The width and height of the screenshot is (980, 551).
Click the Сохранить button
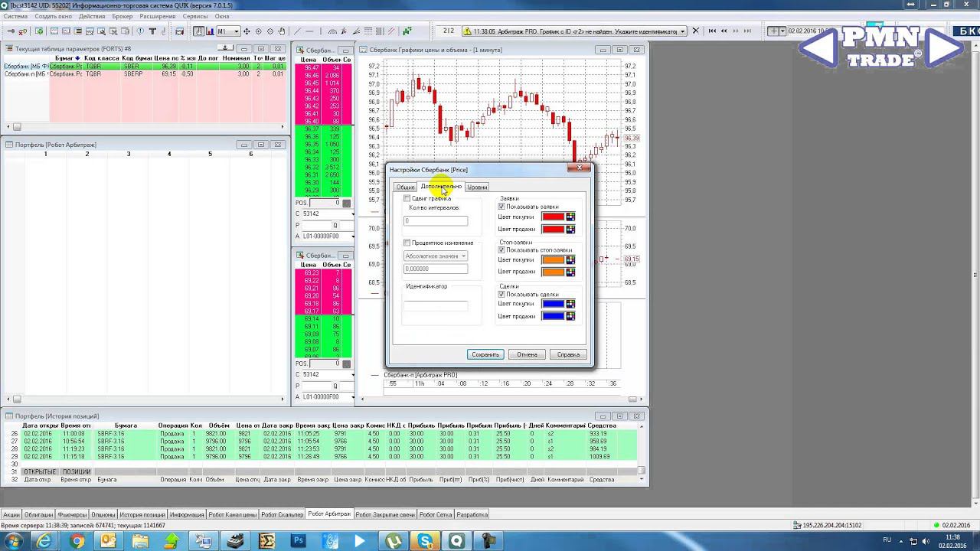(x=485, y=354)
